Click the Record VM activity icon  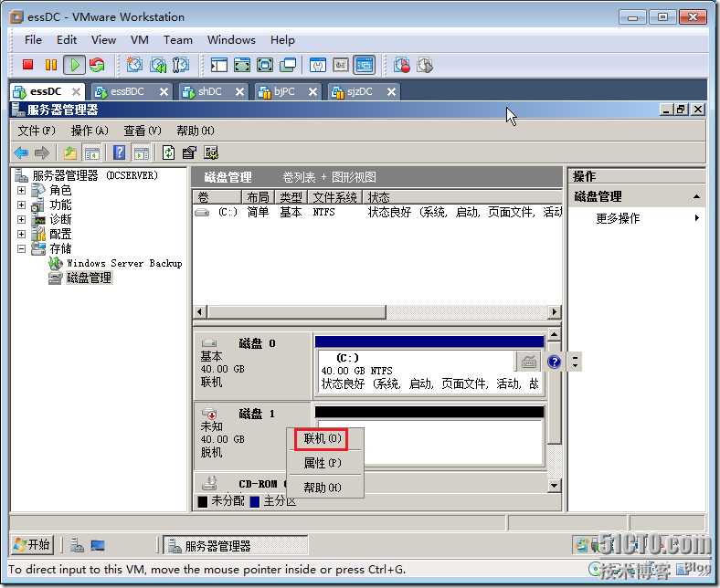click(402, 65)
